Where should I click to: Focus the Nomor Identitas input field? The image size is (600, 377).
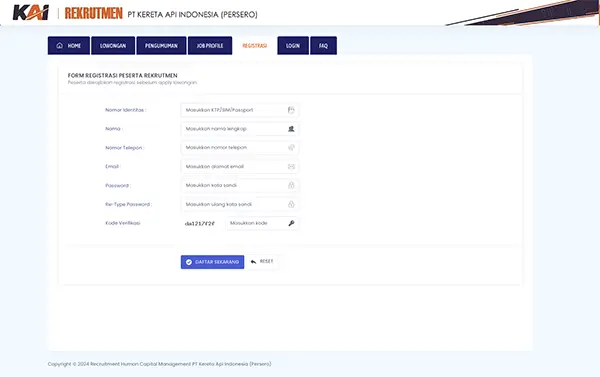[x=240, y=110]
